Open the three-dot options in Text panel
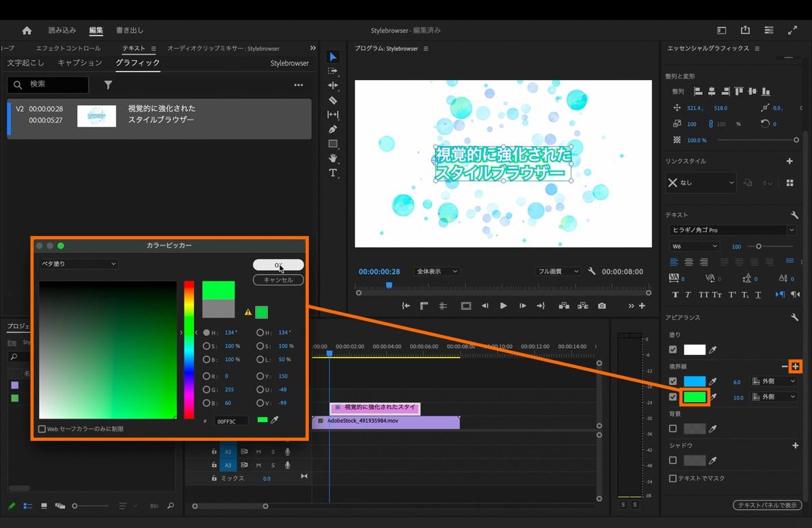The image size is (812, 528). 299,85
